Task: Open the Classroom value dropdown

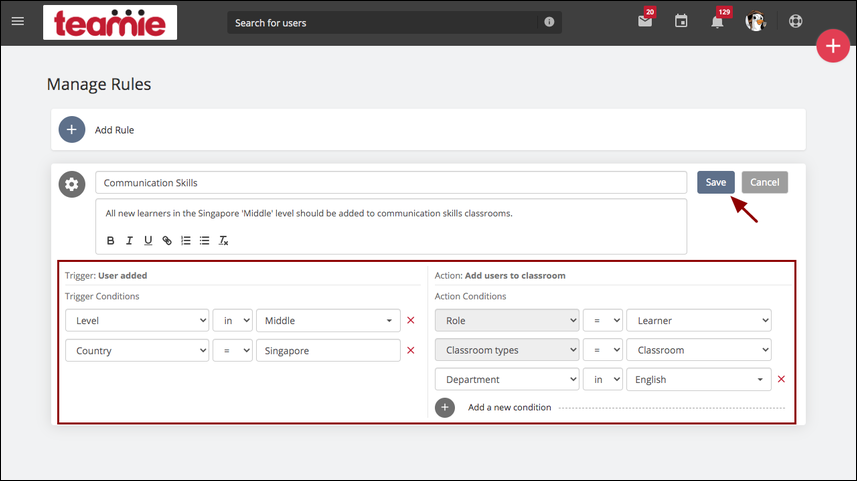Action: tap(698, 350)
